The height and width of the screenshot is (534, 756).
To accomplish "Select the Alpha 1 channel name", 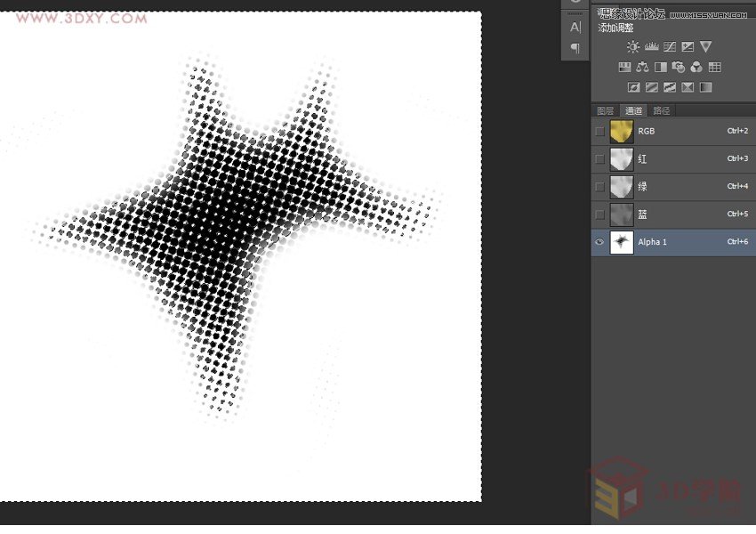I will pos(652,242).
